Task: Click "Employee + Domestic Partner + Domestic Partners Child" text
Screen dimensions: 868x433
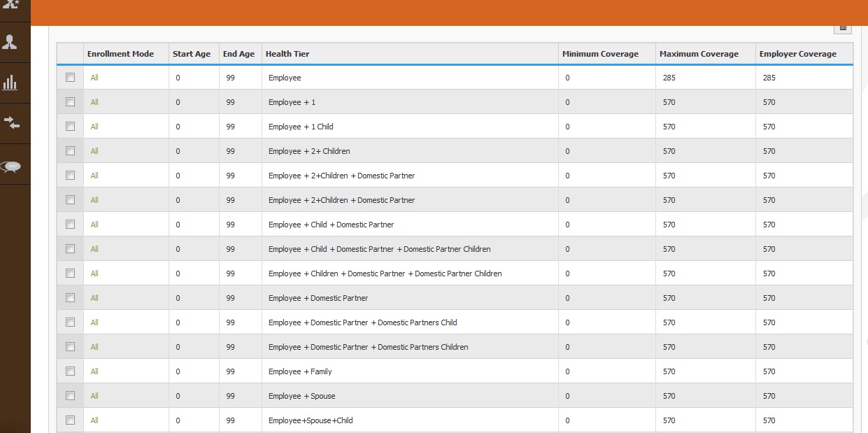Action: point(362,322)
